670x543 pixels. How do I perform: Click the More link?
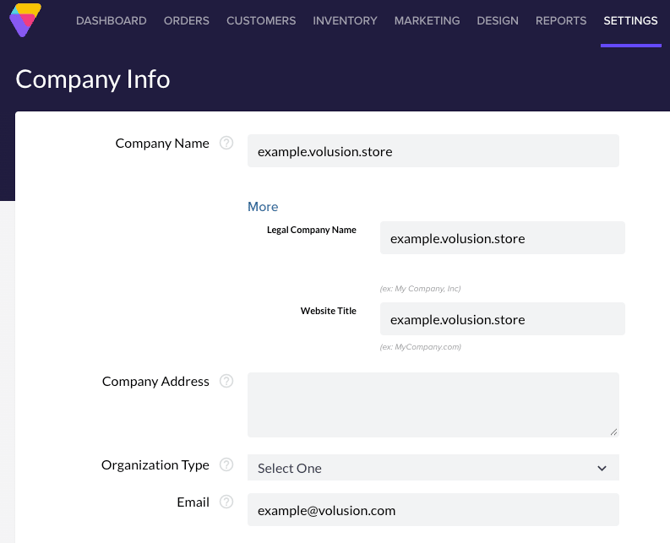pos(263,207)
